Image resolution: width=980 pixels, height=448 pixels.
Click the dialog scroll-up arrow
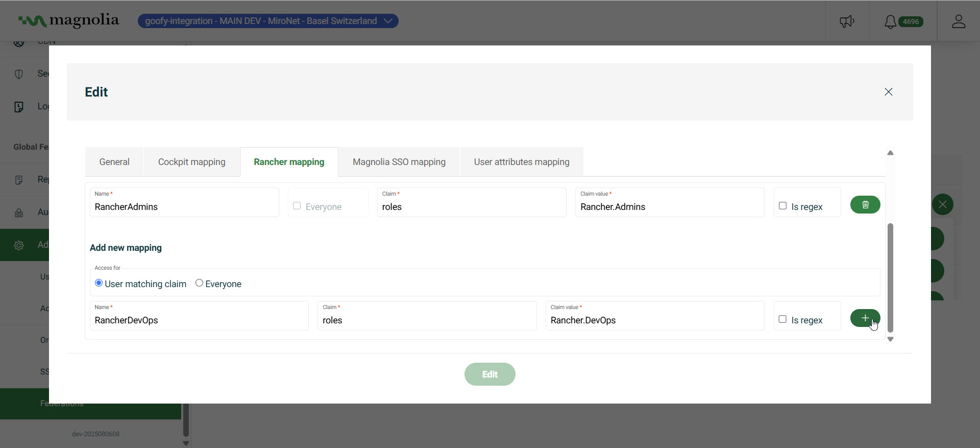[890, 153]
